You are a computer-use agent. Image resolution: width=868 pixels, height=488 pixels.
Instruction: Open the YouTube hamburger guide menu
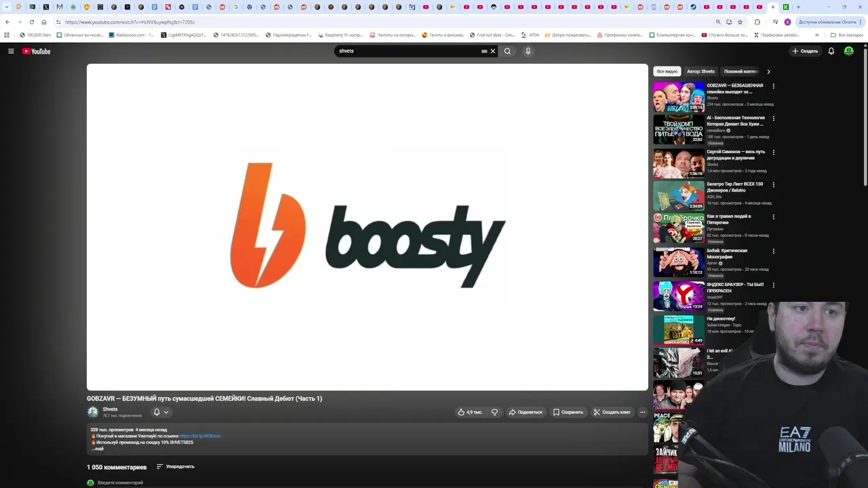click(x=11, y=51)
